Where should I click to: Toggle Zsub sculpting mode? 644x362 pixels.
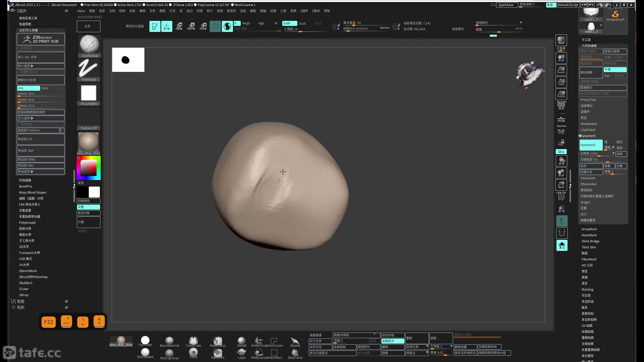pos(302,23)
